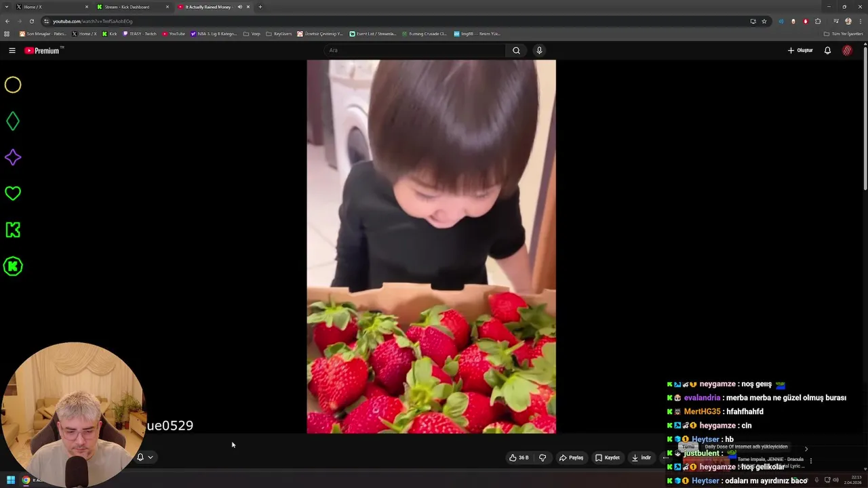Click the install/cast screen icon in address bar
This screenshot has width=868, height=488.
(x=753, y=21)
